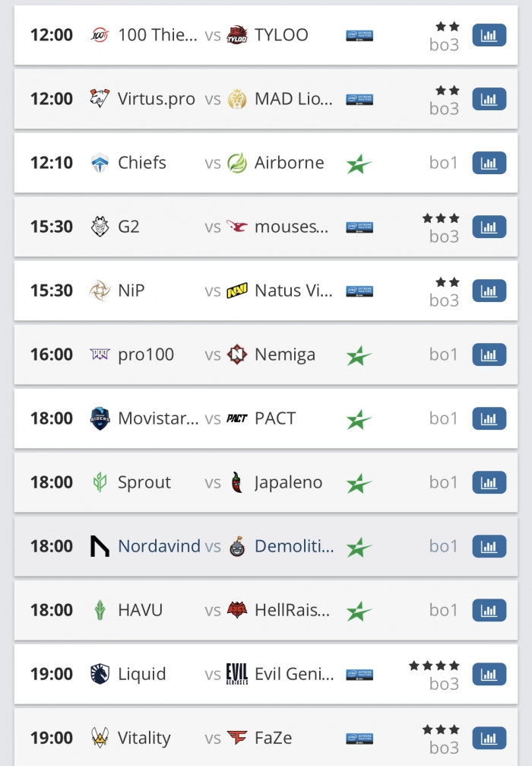Image resolution: width=532 pixels, height=766 pixels.
Task: Click the FaZe team logo
Action: [x=237, y=738]
